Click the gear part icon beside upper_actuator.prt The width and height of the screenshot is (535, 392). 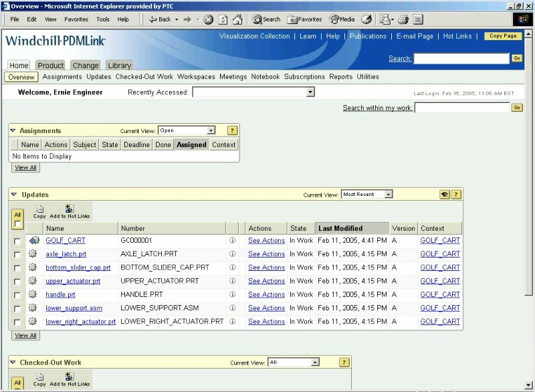pyautogui.click(x=33, y=280)
